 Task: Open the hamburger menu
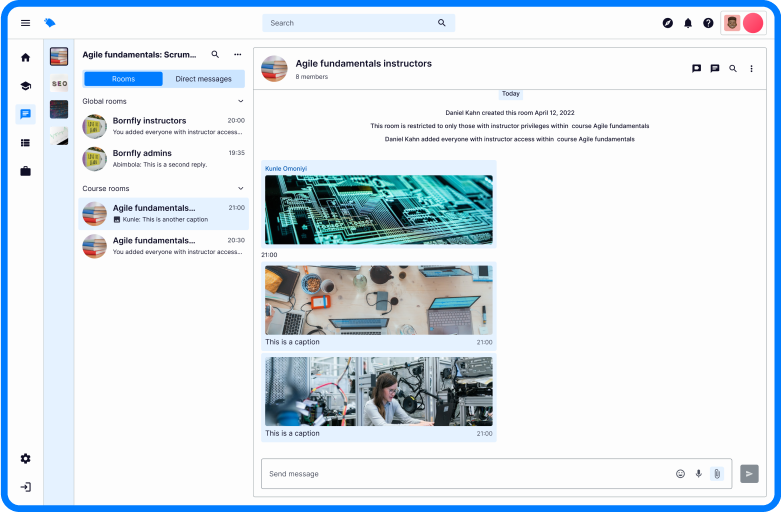click(x=25, y=23)
